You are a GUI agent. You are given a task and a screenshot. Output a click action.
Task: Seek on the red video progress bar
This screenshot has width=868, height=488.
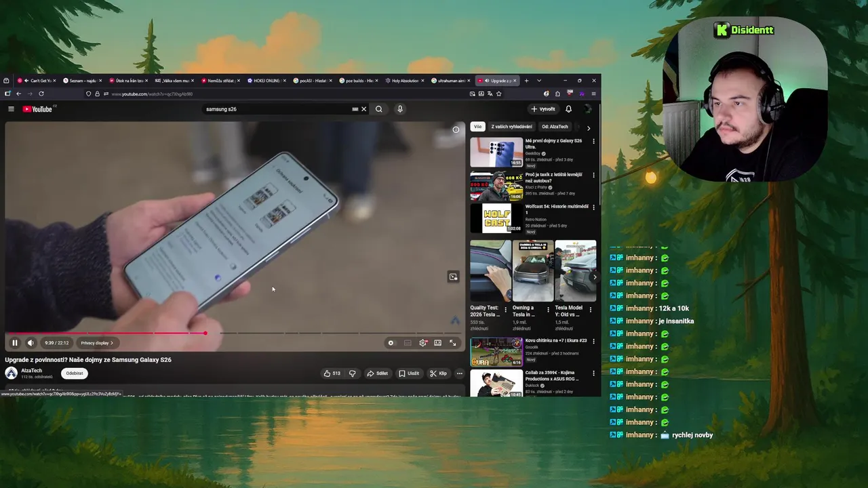pos(235,333)
